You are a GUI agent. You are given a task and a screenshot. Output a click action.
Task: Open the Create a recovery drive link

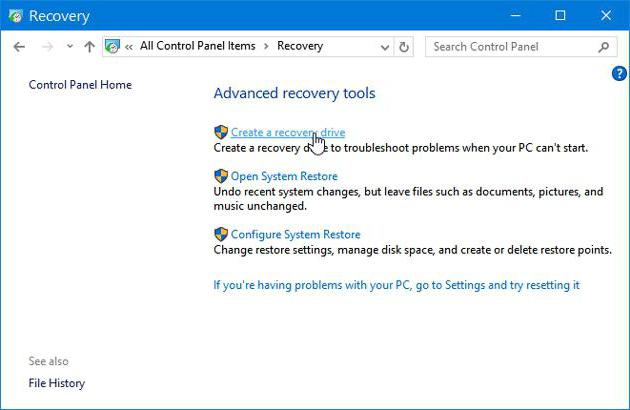288,132
